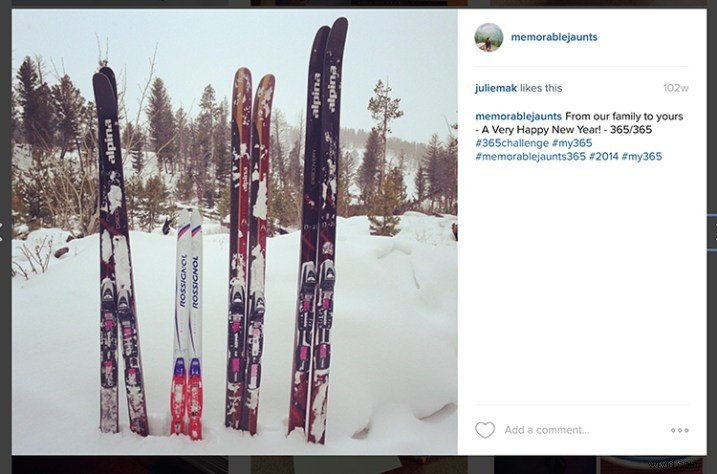Screen dimensions: 717x474
Task: Open the three-dot more options menu
Action: tap(680, 430)
